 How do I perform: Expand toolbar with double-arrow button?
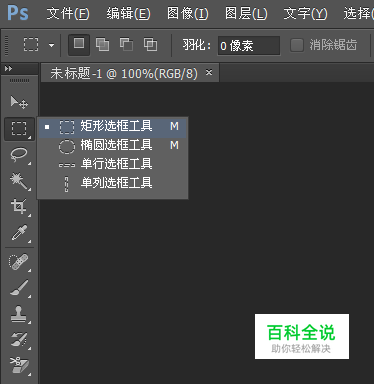[9, 69]
